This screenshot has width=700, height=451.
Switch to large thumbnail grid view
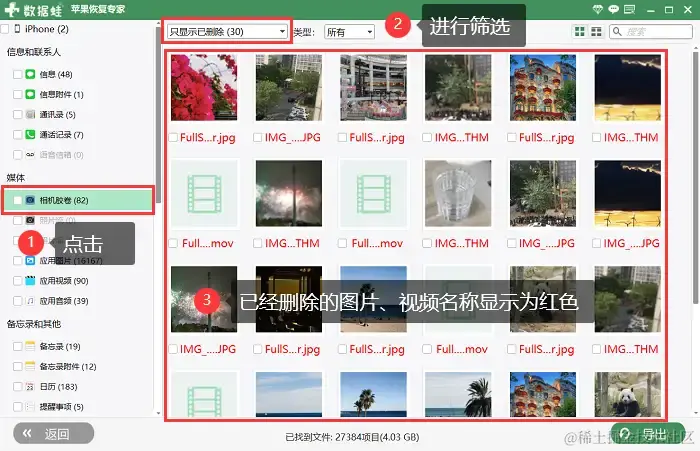pos(579,31)
